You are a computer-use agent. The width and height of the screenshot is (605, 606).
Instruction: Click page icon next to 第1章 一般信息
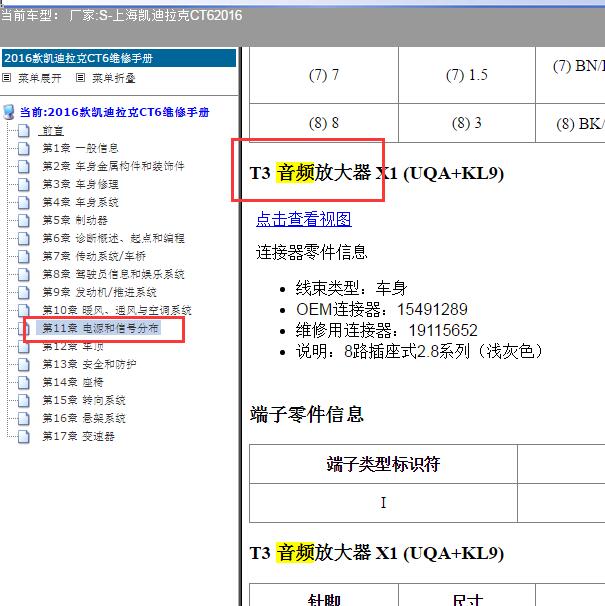click(24, 148)
